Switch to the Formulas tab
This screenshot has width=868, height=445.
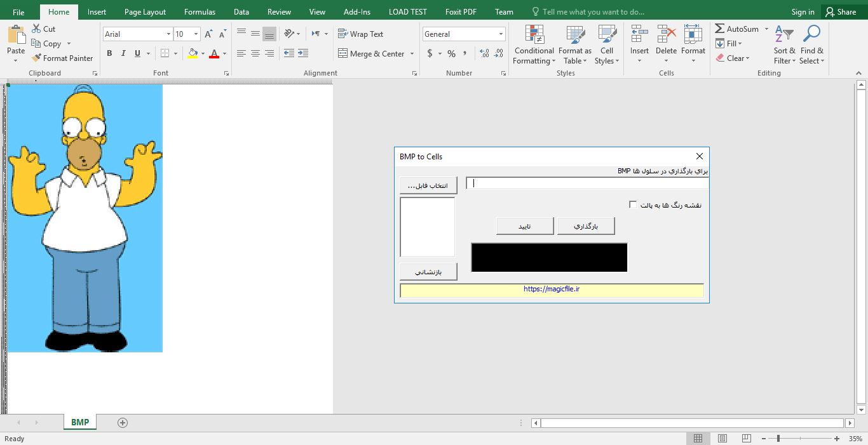pos(200,11)
